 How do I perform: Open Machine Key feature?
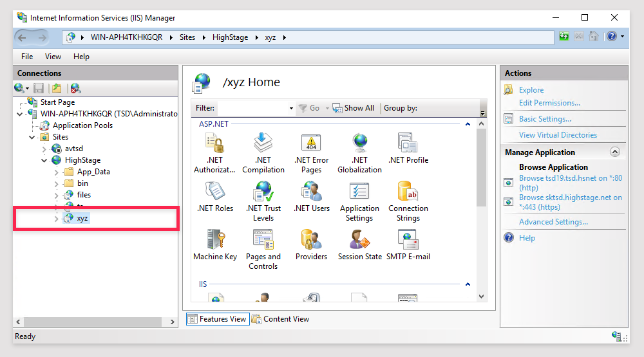tap(215, 245)
